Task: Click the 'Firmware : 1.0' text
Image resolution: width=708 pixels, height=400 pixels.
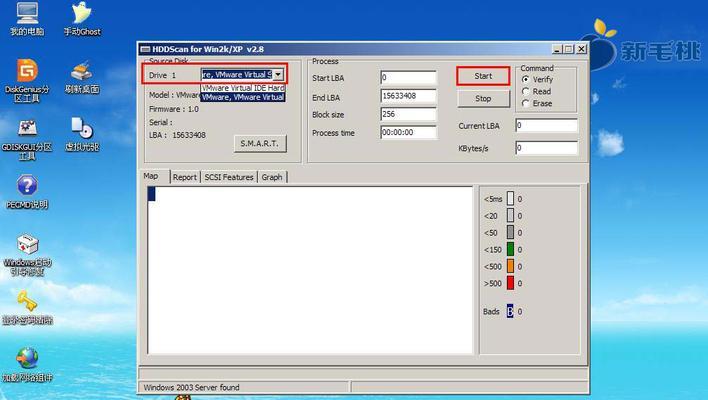Action: 174,109
